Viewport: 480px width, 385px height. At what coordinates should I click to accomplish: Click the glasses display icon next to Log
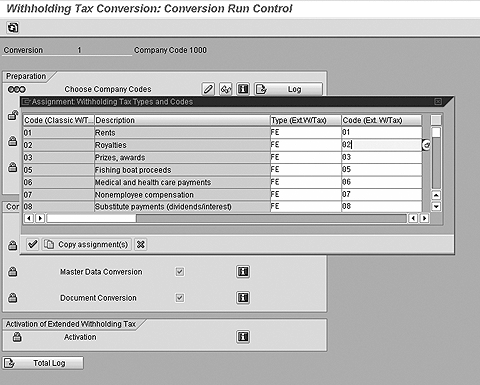[x=226, y=89]
